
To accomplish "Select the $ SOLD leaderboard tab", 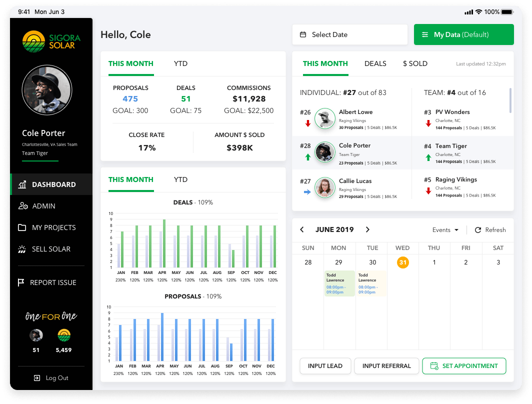I will pos(415,64).
